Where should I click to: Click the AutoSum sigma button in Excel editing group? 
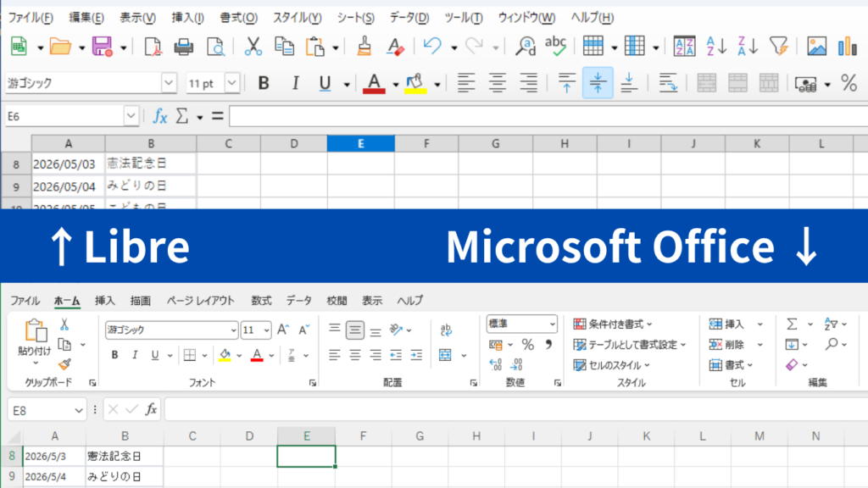pos(793,324)
